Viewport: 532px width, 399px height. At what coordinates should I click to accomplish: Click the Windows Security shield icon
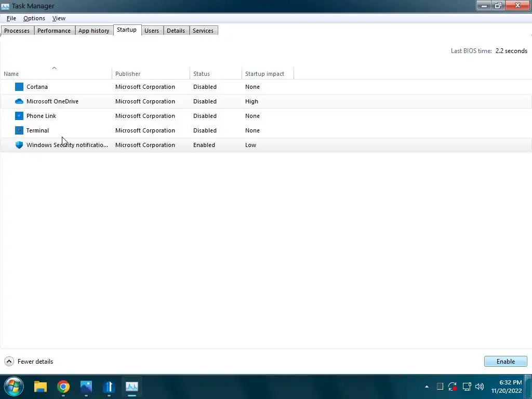19,145
